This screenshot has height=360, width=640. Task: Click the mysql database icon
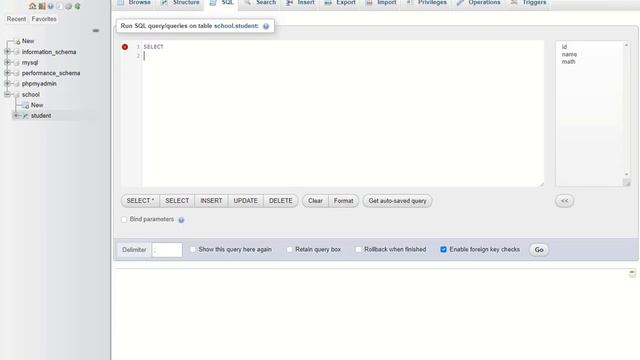click(17, 63)
